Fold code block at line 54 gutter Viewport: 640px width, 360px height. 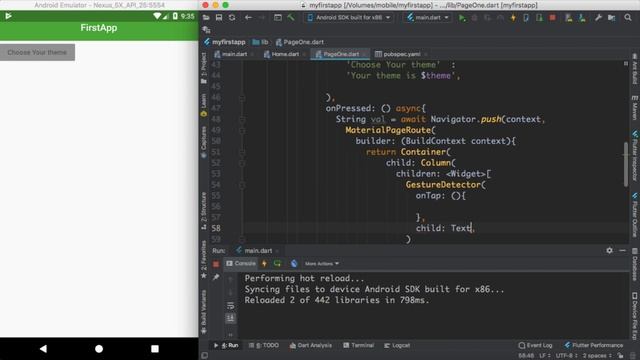pos(242,185)
